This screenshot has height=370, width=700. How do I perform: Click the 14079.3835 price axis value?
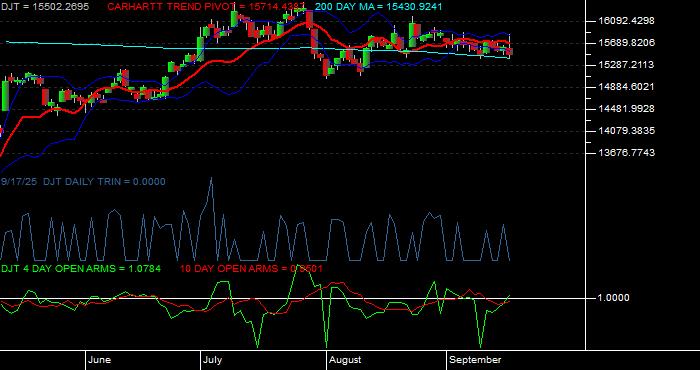click(626, 131)
